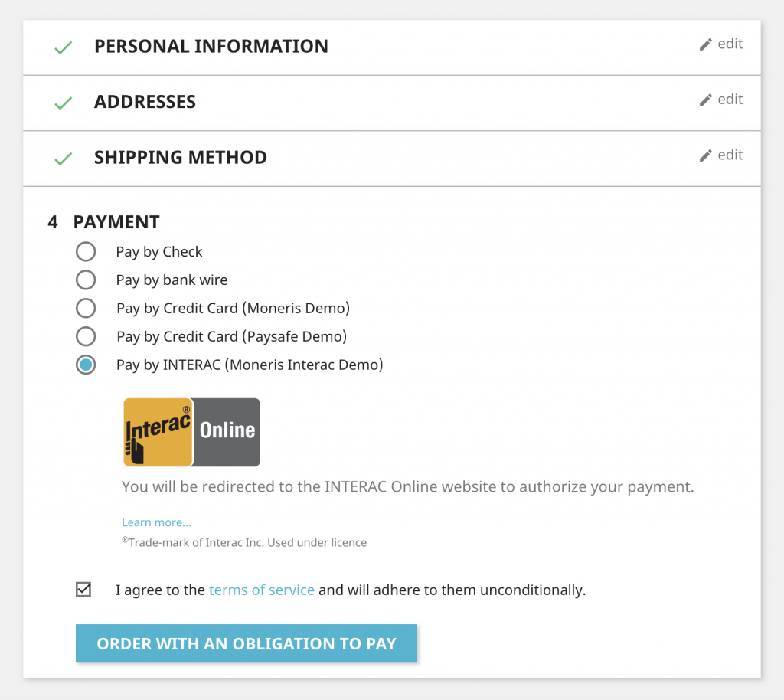Image resolution: width=784 pixels, height=700 pixels.
Task: Click the pencil icon beside Shipping Method
Action: coord(705,155)
